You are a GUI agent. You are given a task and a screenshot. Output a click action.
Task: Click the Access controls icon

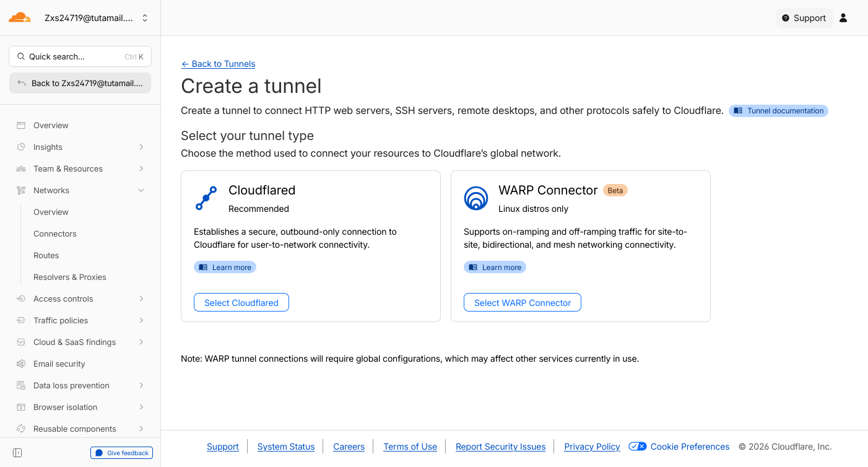click(21, 299)
